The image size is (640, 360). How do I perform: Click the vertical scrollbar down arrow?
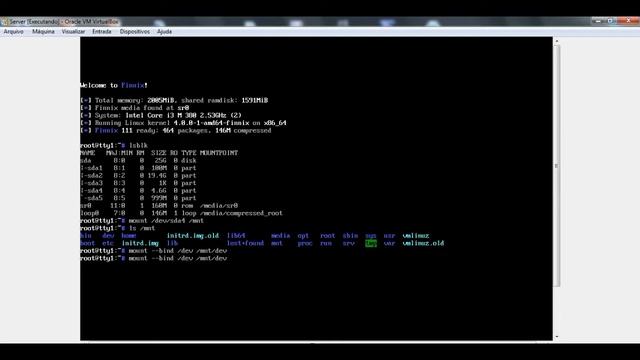(x=557, y=337)
